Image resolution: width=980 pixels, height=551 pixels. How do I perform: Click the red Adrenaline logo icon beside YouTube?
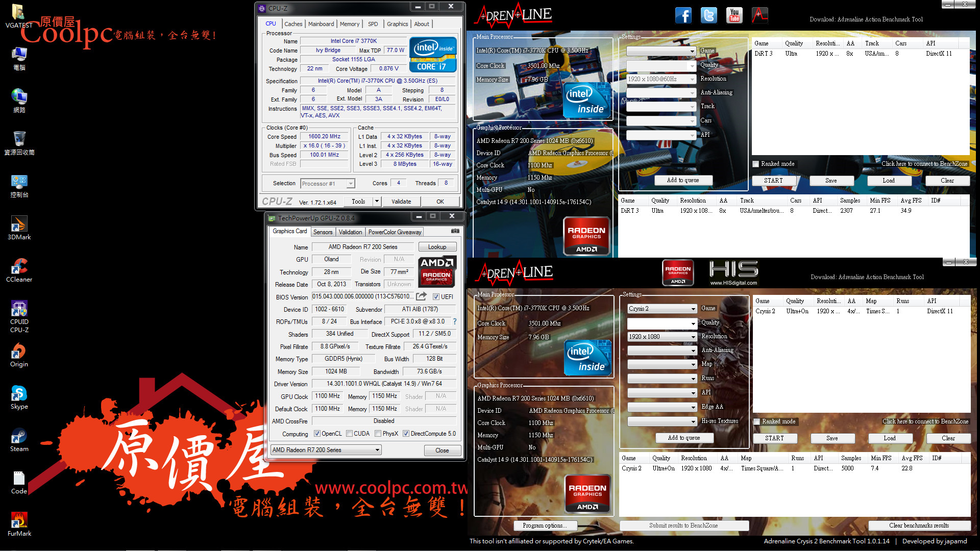[759, 15]
